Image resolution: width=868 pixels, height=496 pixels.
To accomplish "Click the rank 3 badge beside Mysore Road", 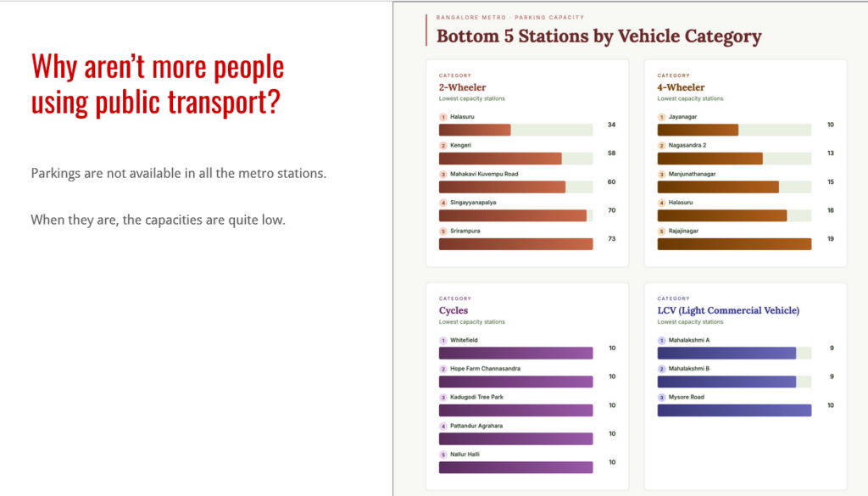I will click(661, 397).
